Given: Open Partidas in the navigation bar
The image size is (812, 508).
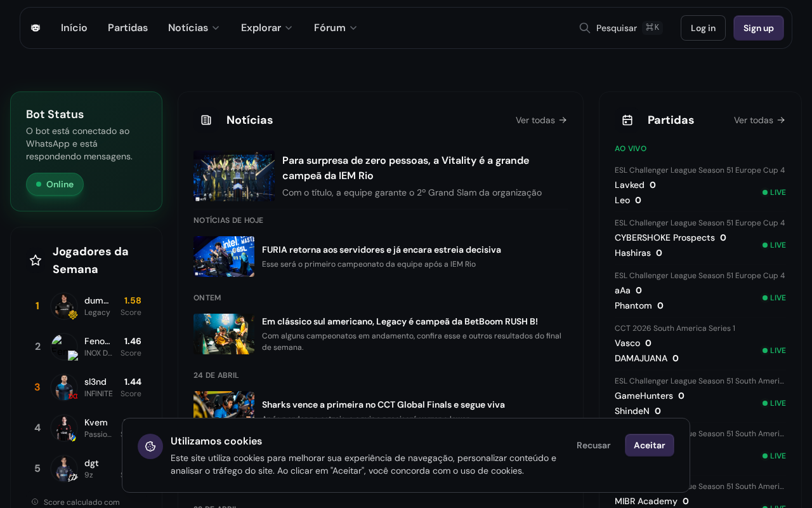Looking at the screenshot, I should [128, 28].
